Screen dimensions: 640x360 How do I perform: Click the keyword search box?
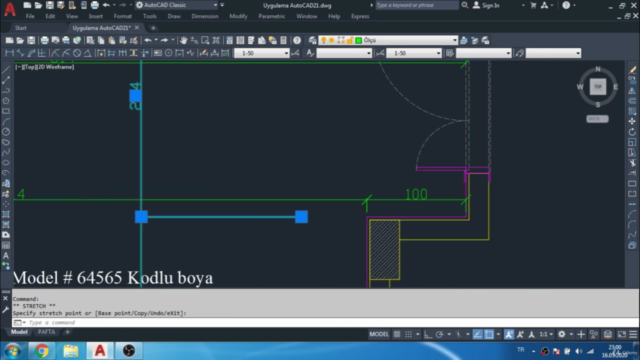(x=416, y=5)
